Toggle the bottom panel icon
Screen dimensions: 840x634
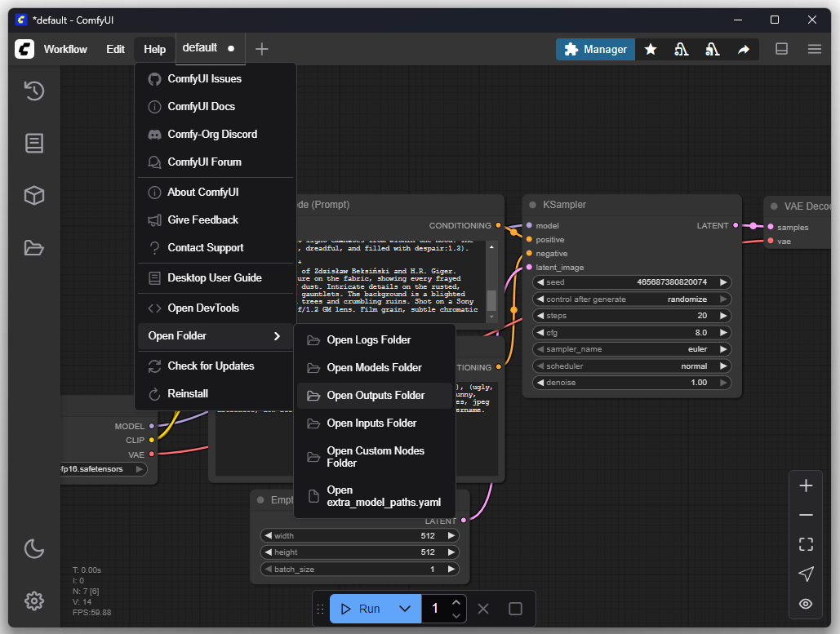(x=781, y=49)
